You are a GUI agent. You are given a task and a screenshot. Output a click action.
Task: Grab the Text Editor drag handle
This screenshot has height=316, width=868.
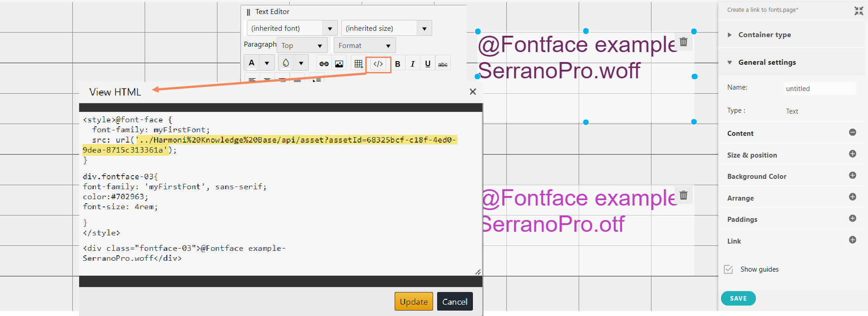(x=248, y=12)
